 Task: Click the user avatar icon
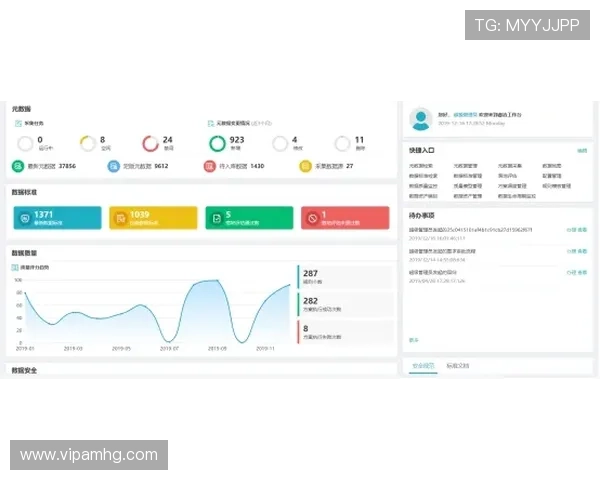coord(421,119)
